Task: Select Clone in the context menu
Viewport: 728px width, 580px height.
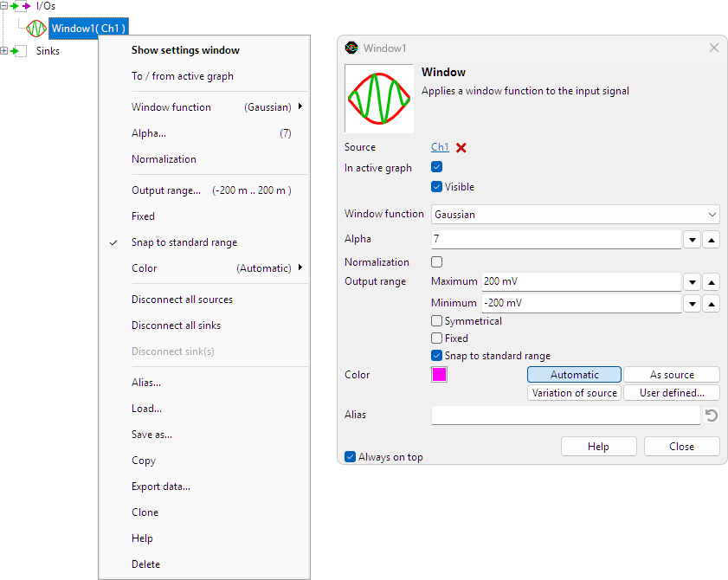Action: [x=204, y=512]
